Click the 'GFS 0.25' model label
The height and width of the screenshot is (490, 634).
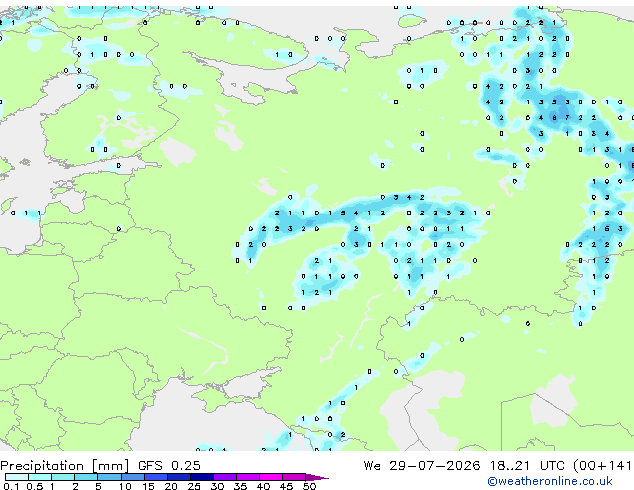pos(169,465)
